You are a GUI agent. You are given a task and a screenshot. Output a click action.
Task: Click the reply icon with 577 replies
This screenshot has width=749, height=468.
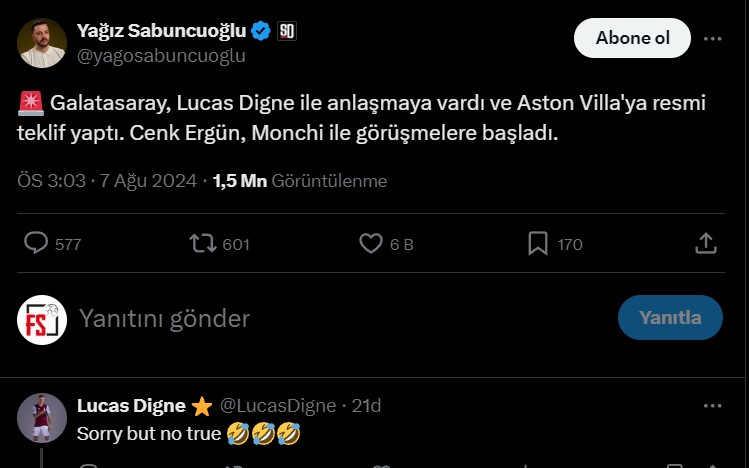pyautogui.click(x=37, y=243)
